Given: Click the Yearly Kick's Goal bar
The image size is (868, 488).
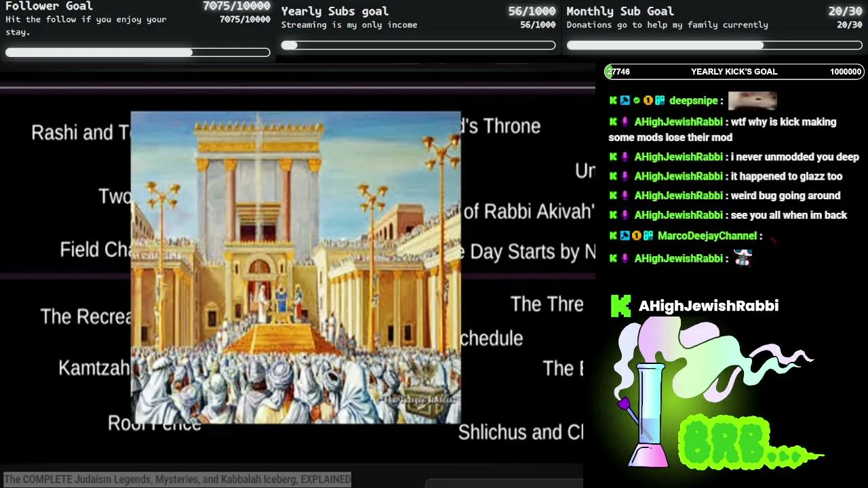Looking at the screenshot, I should 734,72.
